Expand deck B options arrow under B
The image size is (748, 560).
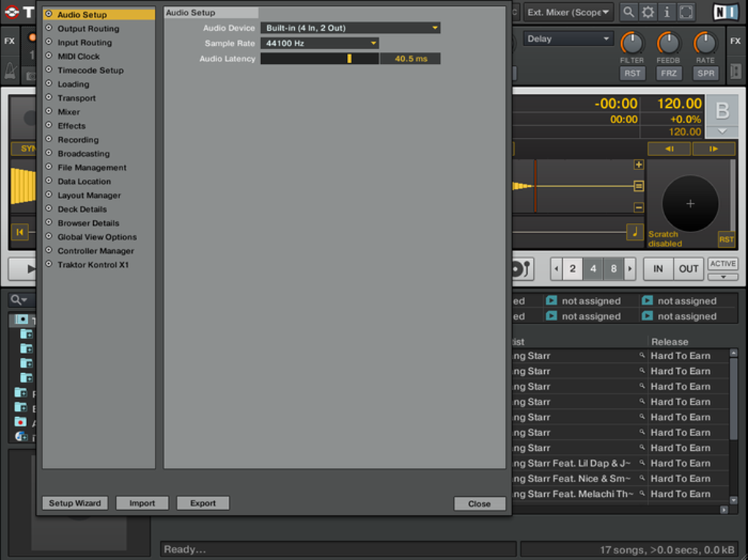click(722, 130)
